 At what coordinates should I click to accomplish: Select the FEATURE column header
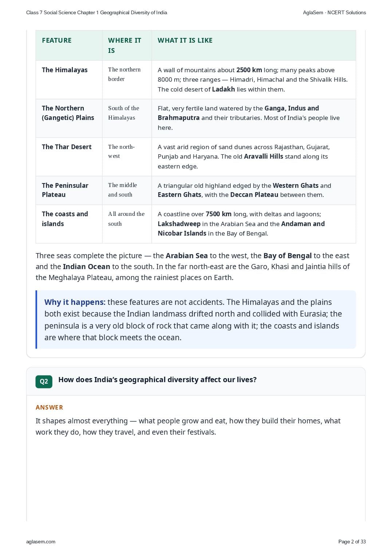pyautogui.click(x=57, y=40)
